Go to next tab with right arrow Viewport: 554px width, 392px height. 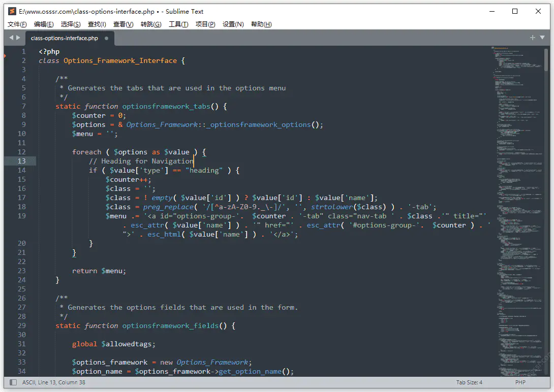[18, 38]
